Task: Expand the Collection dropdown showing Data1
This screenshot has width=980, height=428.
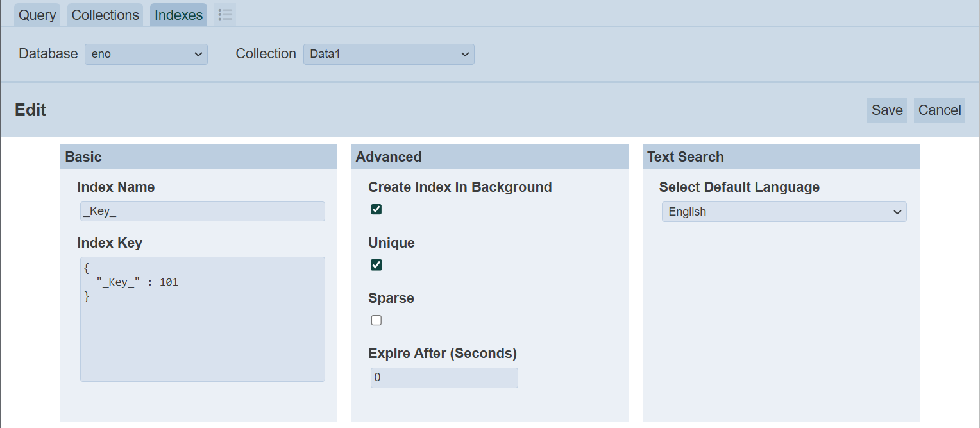Action: tap(389, 54)
